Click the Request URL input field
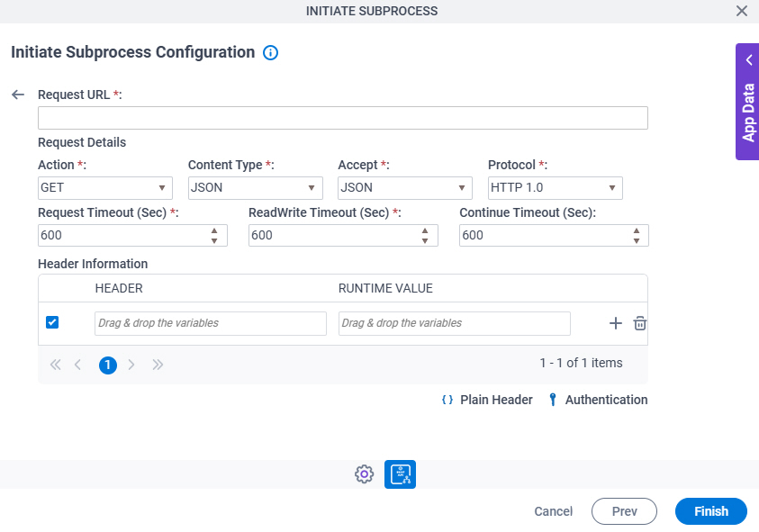This screenshot has height=532, width=759. click(343, 118)
